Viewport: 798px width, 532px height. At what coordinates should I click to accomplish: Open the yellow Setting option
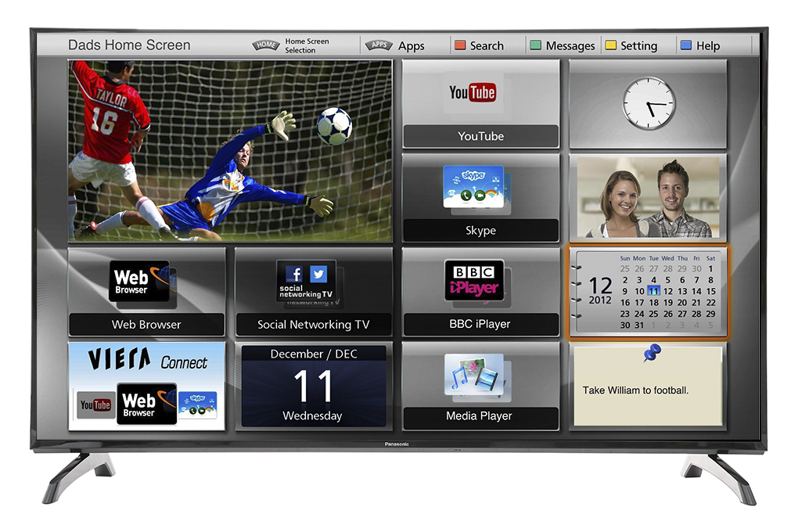(x=631, y=46)
